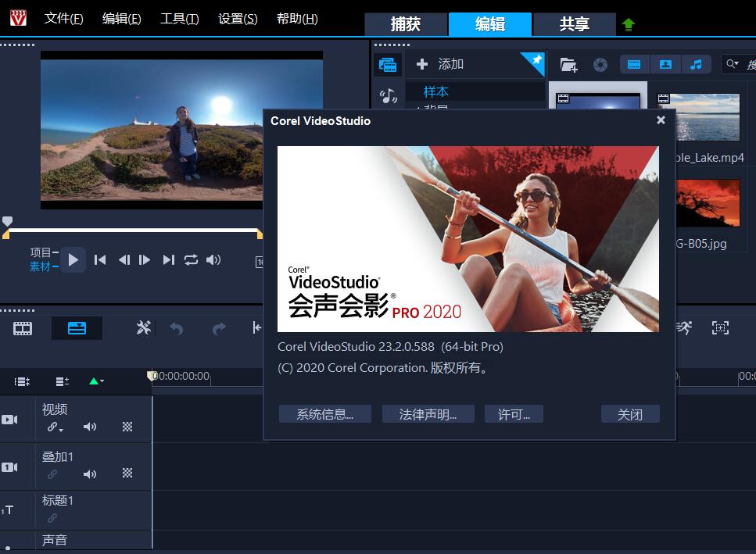Viewport: 756px width, 554px height.
Task: Switch to storyboard view
Action: click(x=23, y=328)
